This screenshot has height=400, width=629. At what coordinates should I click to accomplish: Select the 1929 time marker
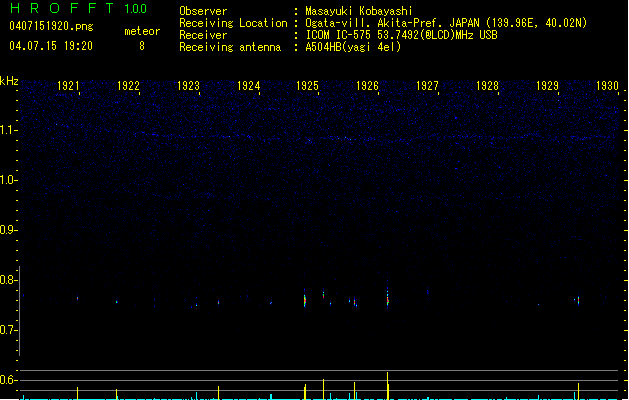pos(547,86)
